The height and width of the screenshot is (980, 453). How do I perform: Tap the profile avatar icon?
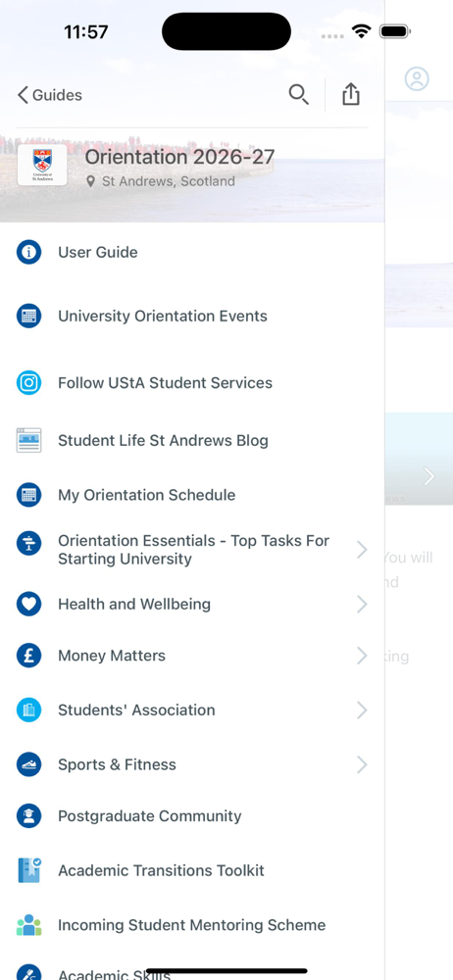click(417, 78)
